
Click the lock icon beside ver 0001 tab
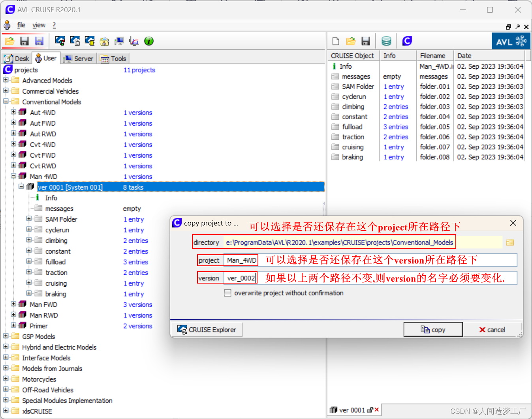pyautogui.click(x=370, y=410)
